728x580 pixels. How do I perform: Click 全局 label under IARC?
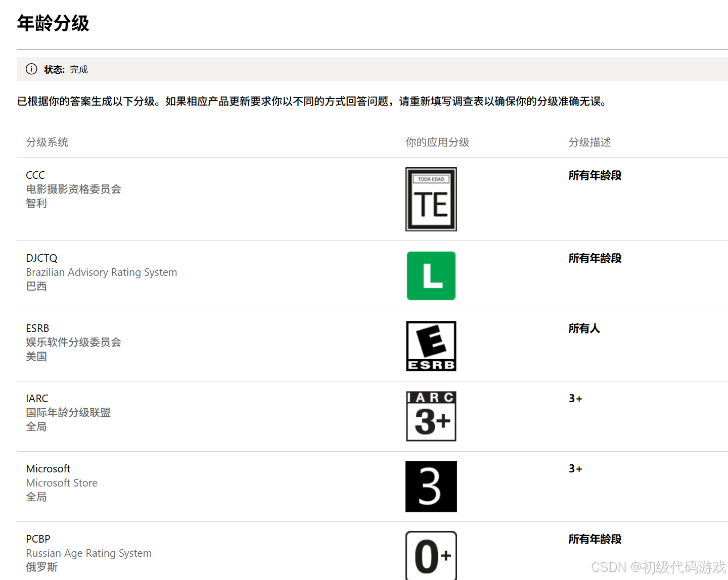pos(36,427)
